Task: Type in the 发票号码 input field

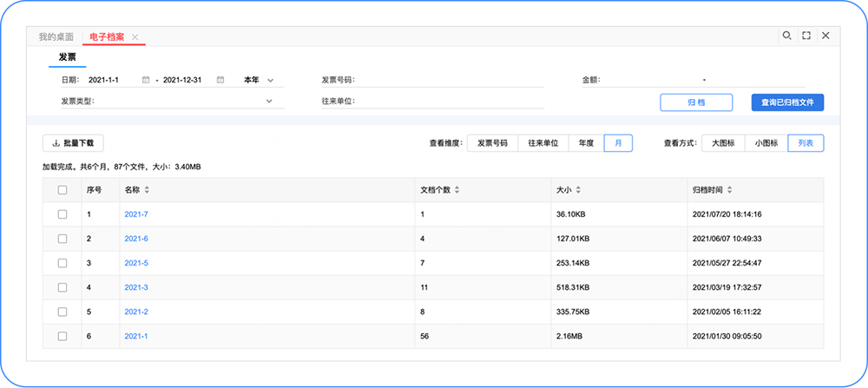Action: [x=451, y=80]
